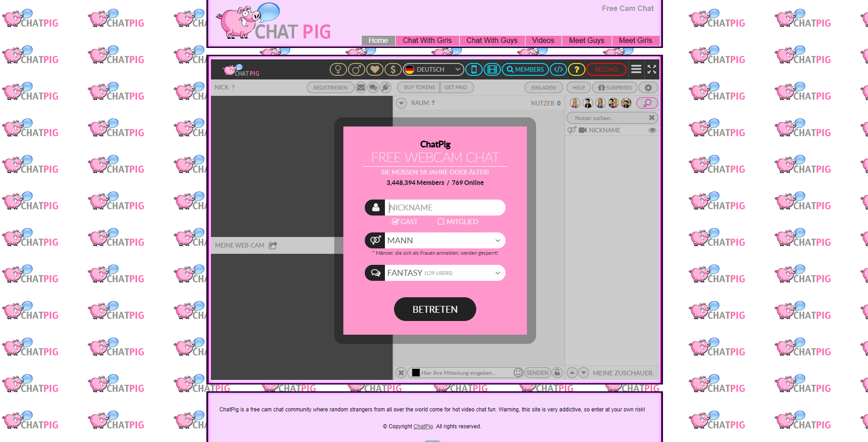Open the Chat With Girls tab

(x=427, y=40)
